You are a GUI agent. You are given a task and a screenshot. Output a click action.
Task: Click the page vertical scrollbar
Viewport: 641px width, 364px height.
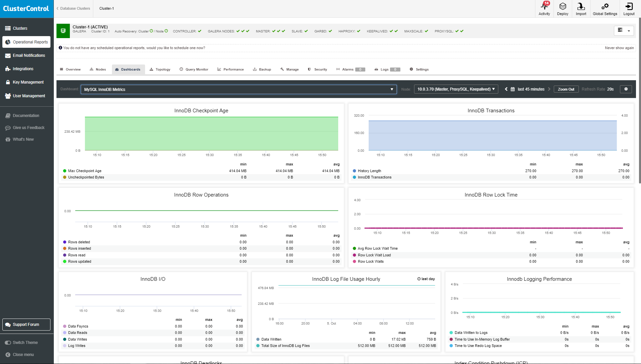pos(639,100)
